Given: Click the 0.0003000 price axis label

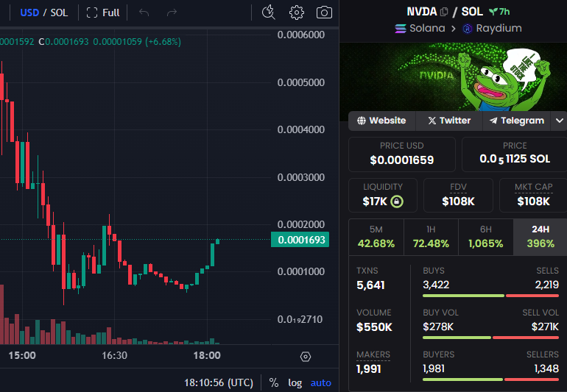Looking at the screenshot, I should 301,177.
